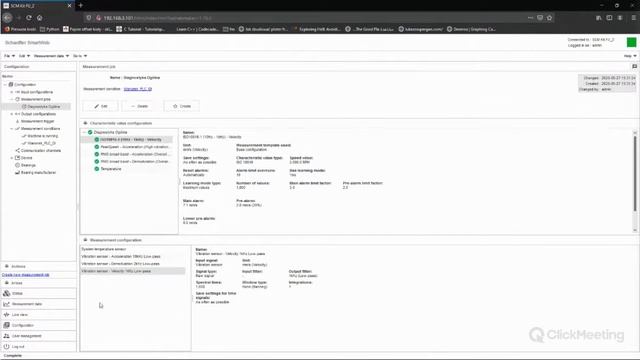
Task: Open the File dropdown menu
Action: [x=9, y=56]
